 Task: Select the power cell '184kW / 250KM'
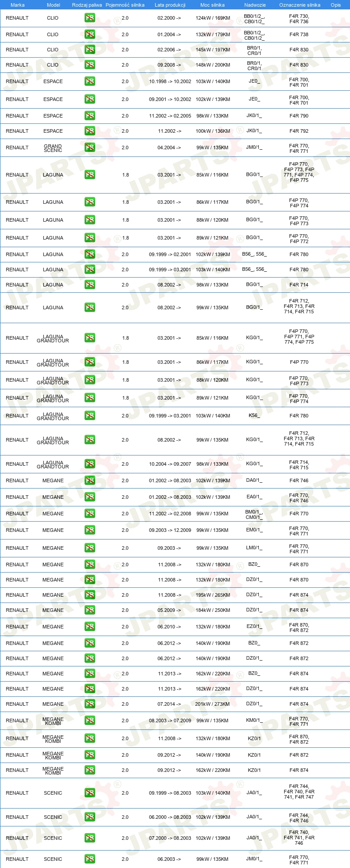coord(213,610)
